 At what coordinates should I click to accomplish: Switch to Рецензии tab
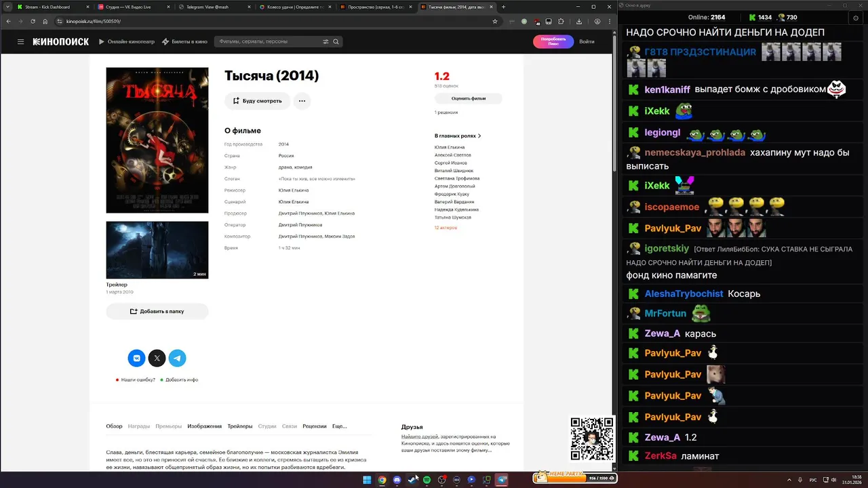click(x=315, y=426)
